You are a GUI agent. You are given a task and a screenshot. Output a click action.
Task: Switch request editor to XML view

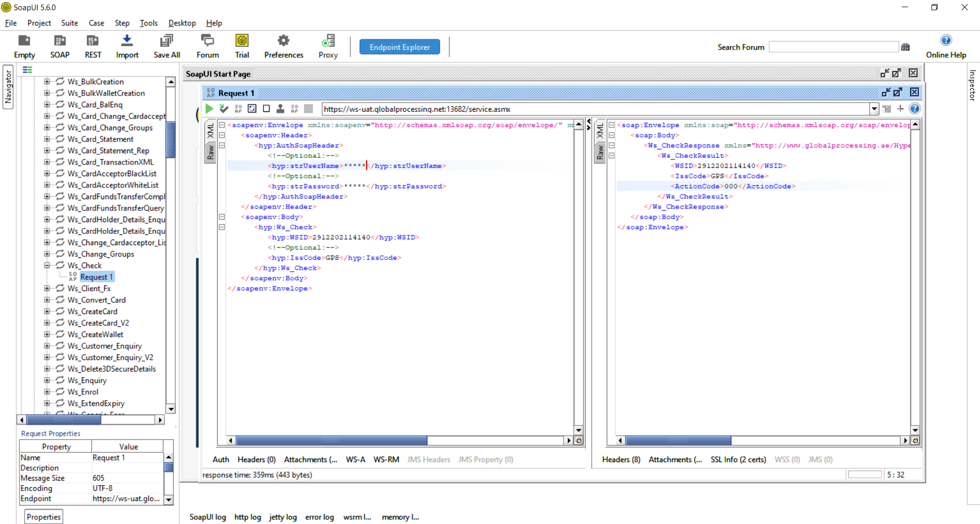211,131
